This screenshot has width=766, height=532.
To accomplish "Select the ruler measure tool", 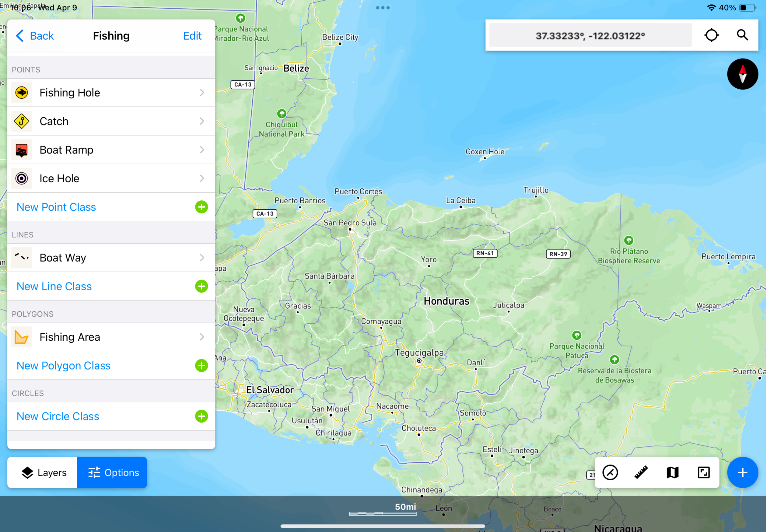I will coord(641,473).
